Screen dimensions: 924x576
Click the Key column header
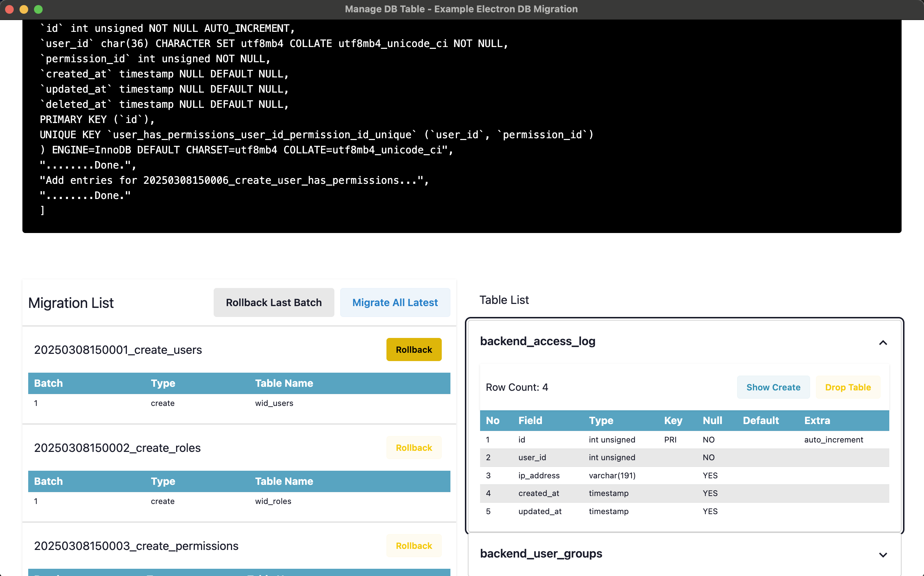tap(673, 420)
